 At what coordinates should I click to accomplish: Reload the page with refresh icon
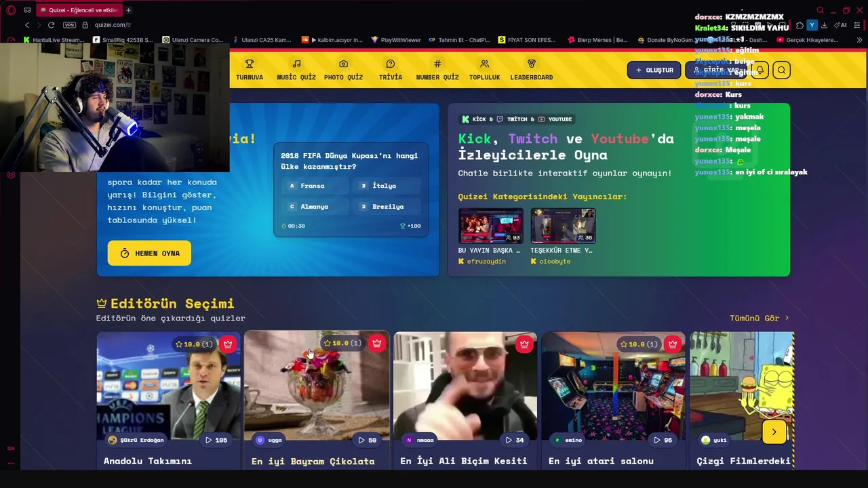pos(51,25)
